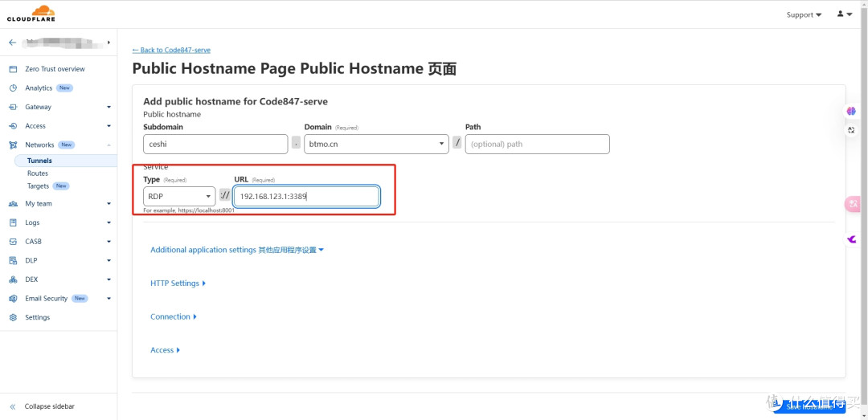Image resolution: width=868 pixels, height=420 pixels.
Task: Click the Collapse sidebar double-chevron icon
Action: (x=14, y=406)
